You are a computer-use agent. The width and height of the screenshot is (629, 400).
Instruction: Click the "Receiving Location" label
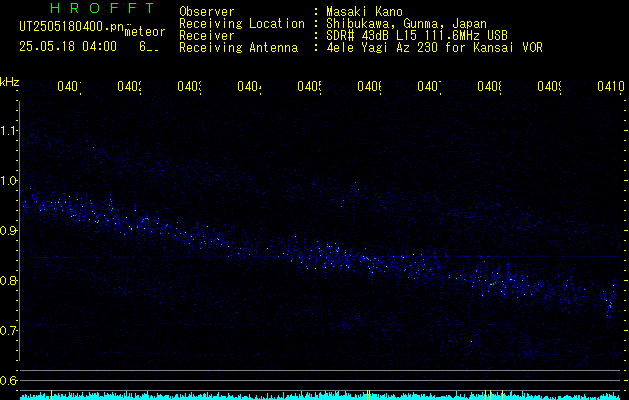242,24
